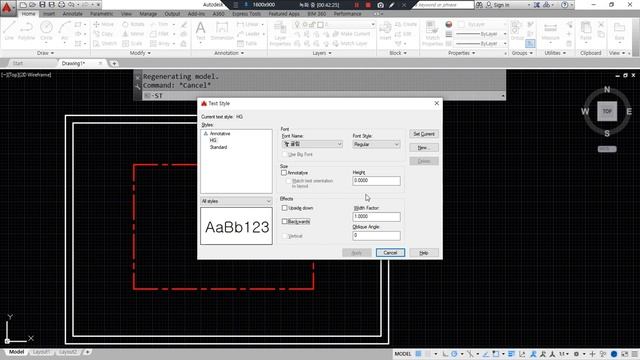
Task: Expand the Draw panel dropdown
Action: pyautogui.click(x=45, y=53)
